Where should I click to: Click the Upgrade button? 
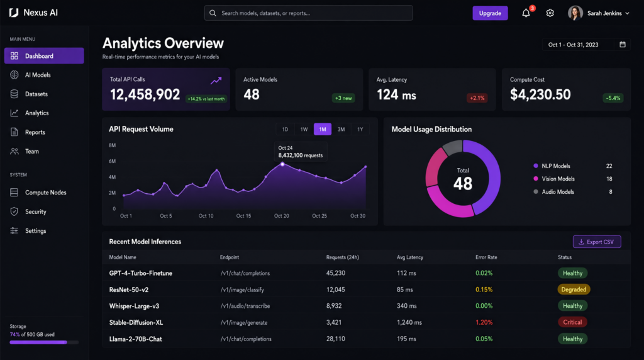point(490,13)
